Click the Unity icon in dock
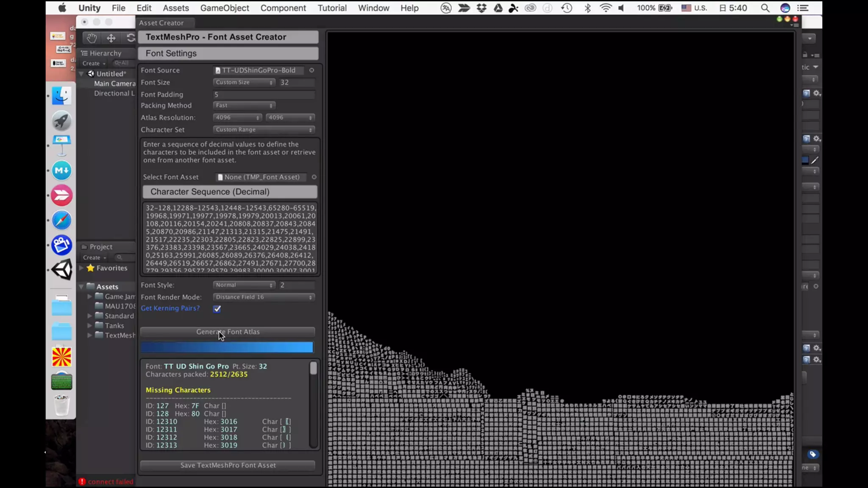 pos(62,270)
